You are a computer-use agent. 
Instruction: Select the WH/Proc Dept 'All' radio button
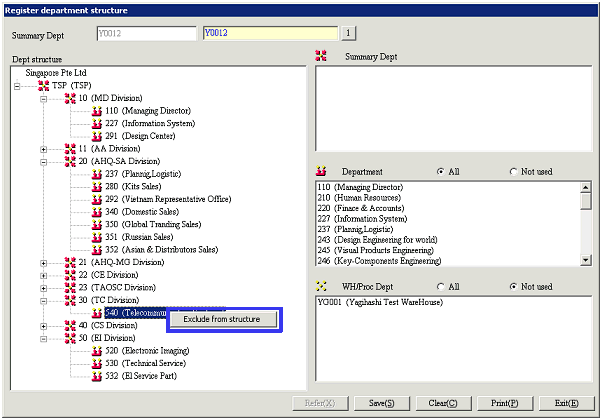click(x=441, y=286)
